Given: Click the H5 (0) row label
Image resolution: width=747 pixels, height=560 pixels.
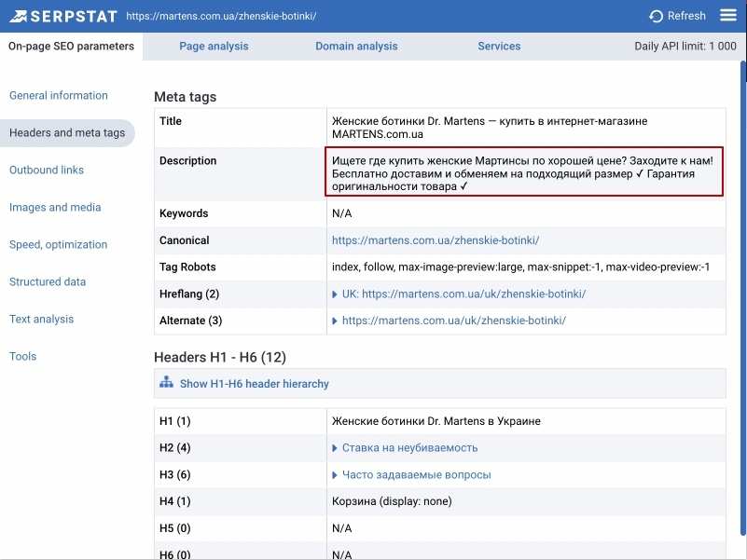Looking at the screenshot, I should [x=174, y=528].
